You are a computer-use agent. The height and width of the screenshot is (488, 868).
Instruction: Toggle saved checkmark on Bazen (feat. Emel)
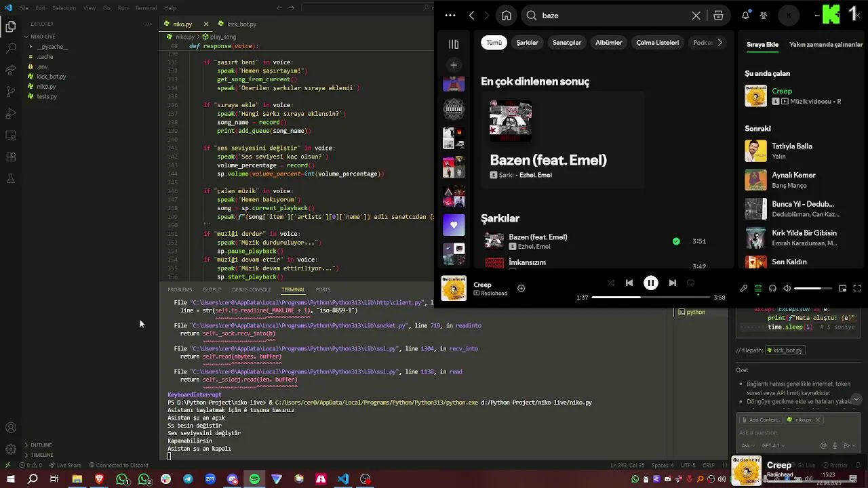click(676, 241)
